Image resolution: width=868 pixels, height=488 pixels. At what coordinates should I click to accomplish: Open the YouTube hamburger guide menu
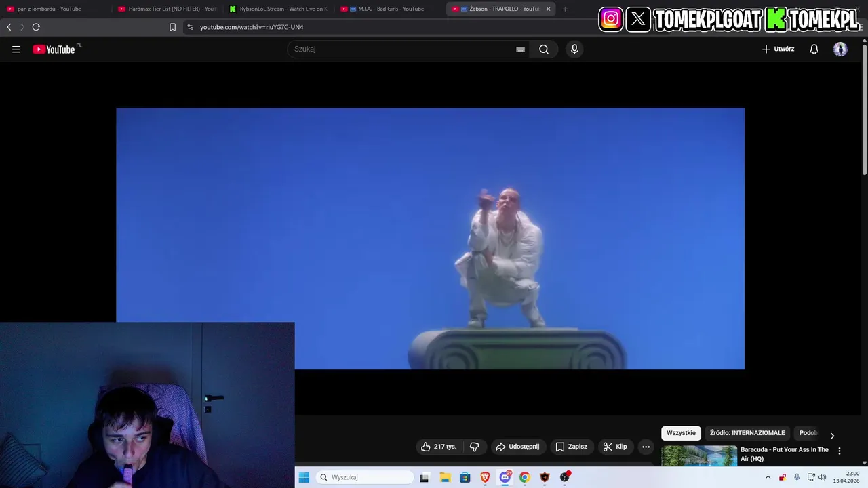click(16, 49)
